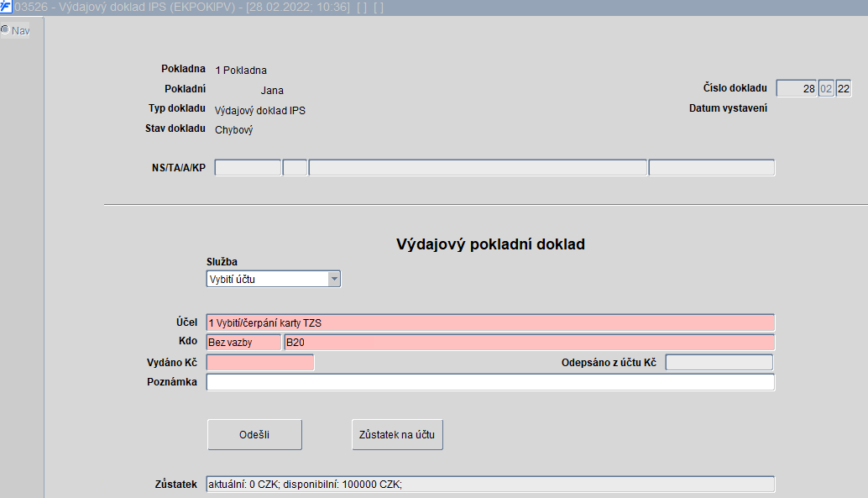The width and height of the screenshot is (868, 498).
Task: Click the status text 'Chybový'
Action: tap(233, 130)
